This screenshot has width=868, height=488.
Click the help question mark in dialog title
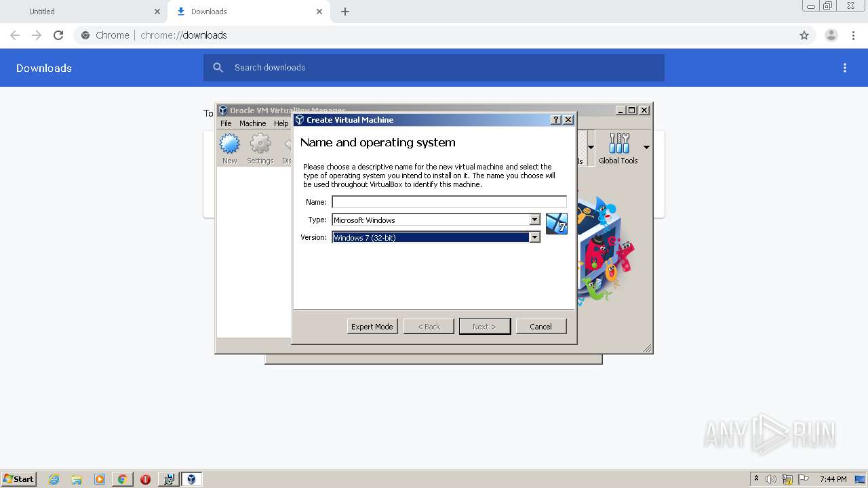556,120
